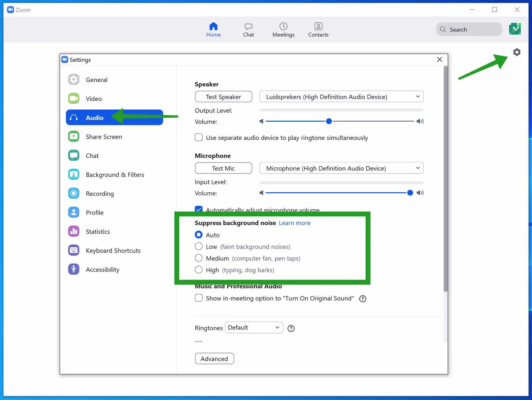The height and width of the screenshot is (400, 532).
Task: Open the Home tab icon
Action: coord(213,26)
